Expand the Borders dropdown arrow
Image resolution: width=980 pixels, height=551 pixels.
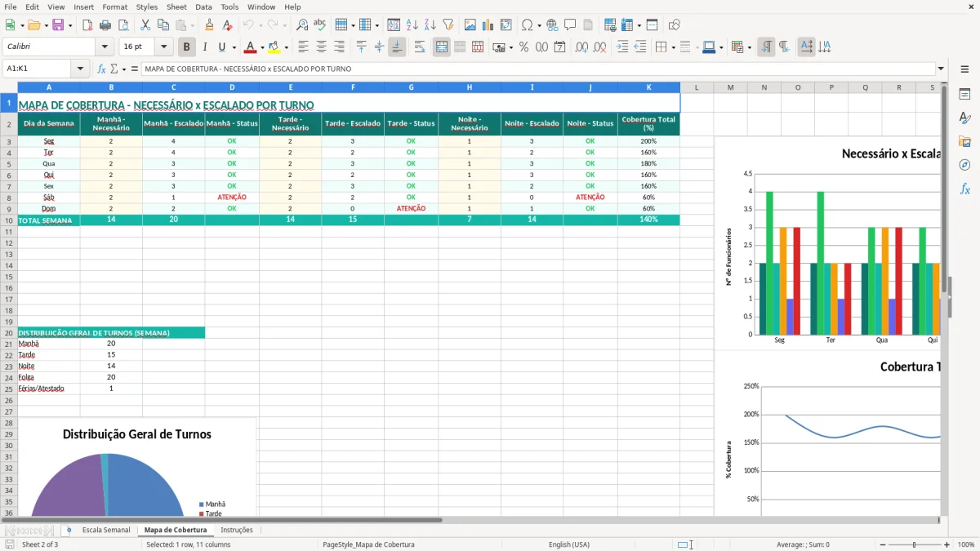click(672, 47)
